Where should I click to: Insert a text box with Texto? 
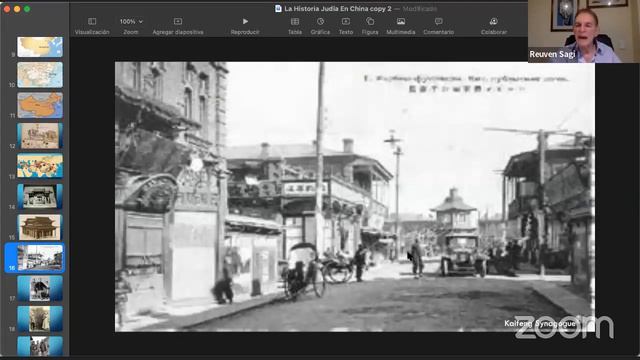pos(346,26)
